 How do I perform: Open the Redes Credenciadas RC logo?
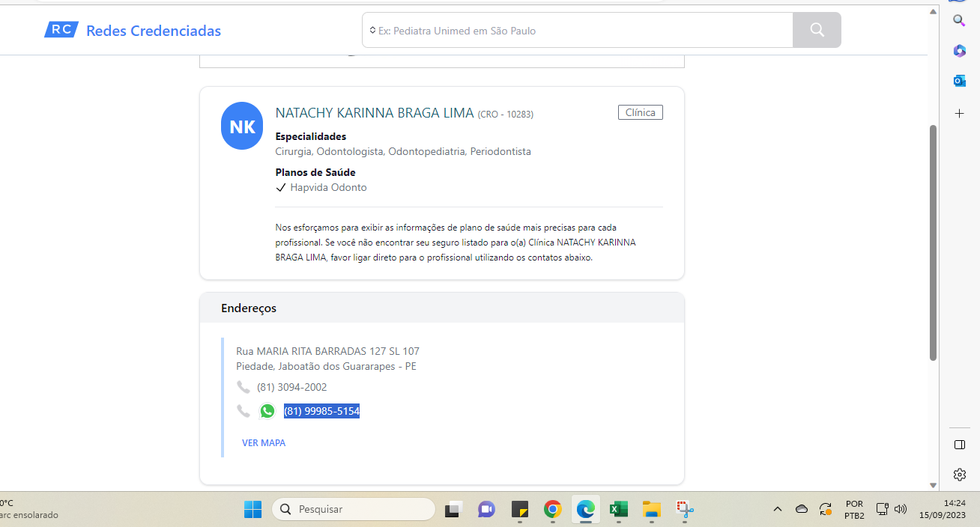click(61, 30)
